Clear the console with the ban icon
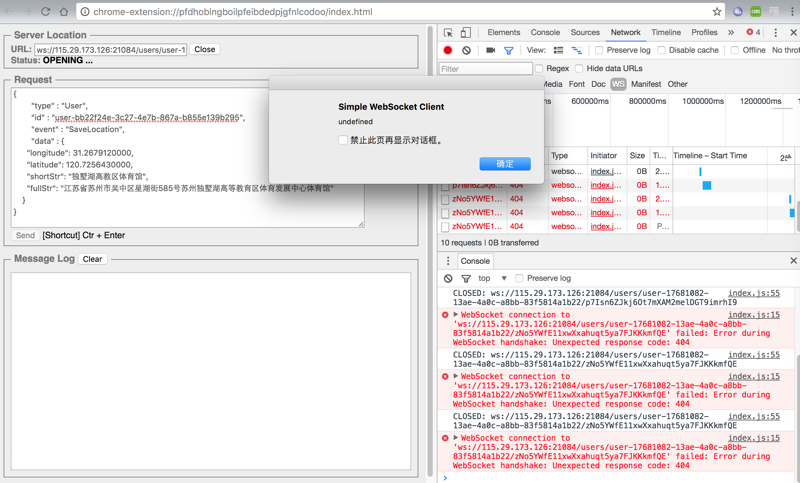Image resolution: width=800 pixels, height=483 pixels. (448, 278)
